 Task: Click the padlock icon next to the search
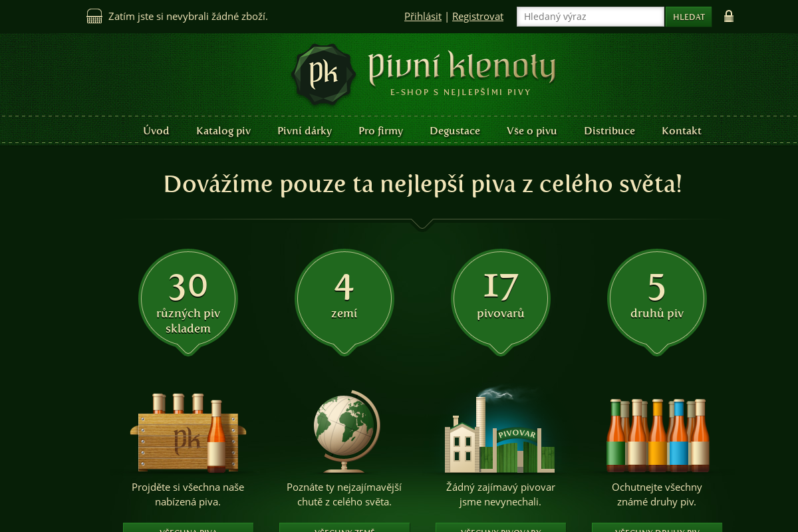[x=729, y=16]
